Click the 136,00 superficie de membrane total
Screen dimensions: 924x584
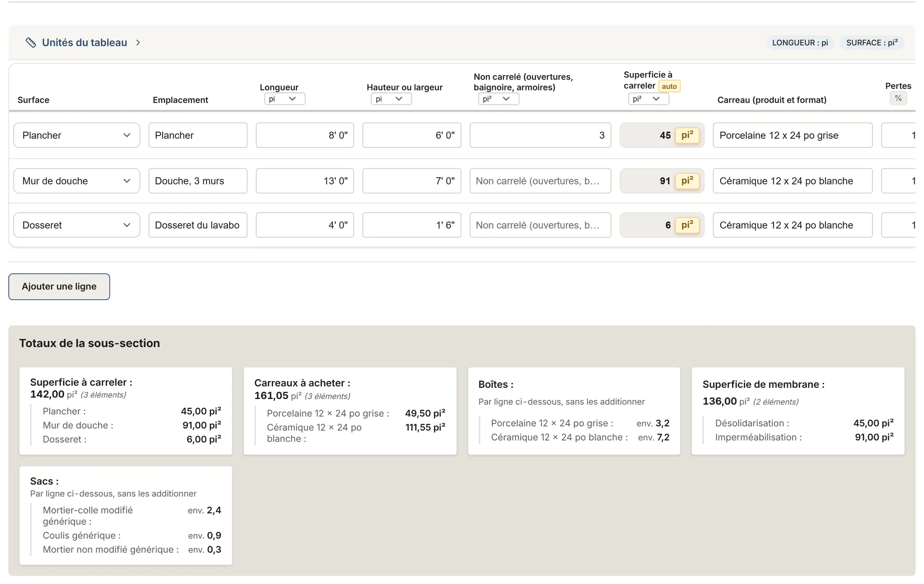[720, 401]
